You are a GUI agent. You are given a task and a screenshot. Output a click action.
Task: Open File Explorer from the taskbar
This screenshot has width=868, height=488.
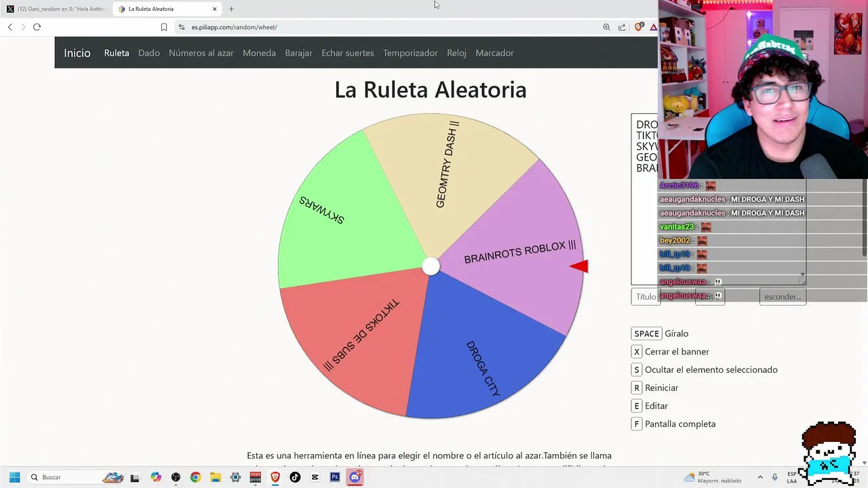(215, 477)
